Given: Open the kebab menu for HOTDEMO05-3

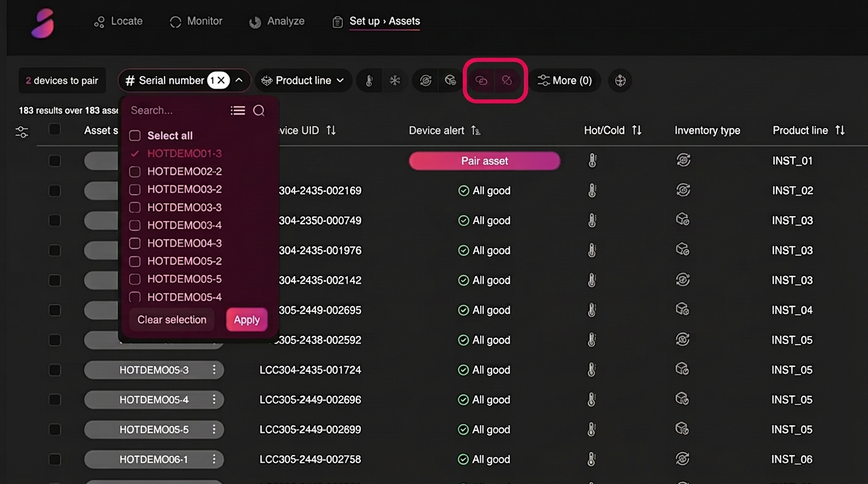Looking at the screenshot, I should click(x=214, y=370).
